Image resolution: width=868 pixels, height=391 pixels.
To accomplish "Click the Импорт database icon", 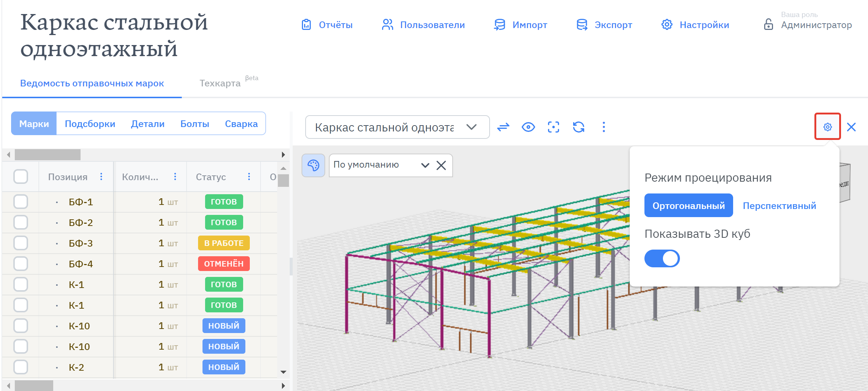I will pos(500,25).
